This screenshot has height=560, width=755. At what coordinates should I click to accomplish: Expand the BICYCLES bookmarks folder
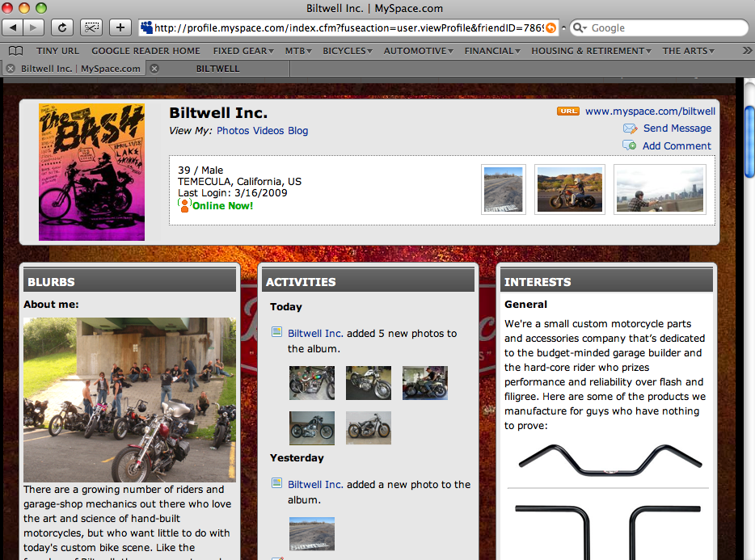click(347, 51)
